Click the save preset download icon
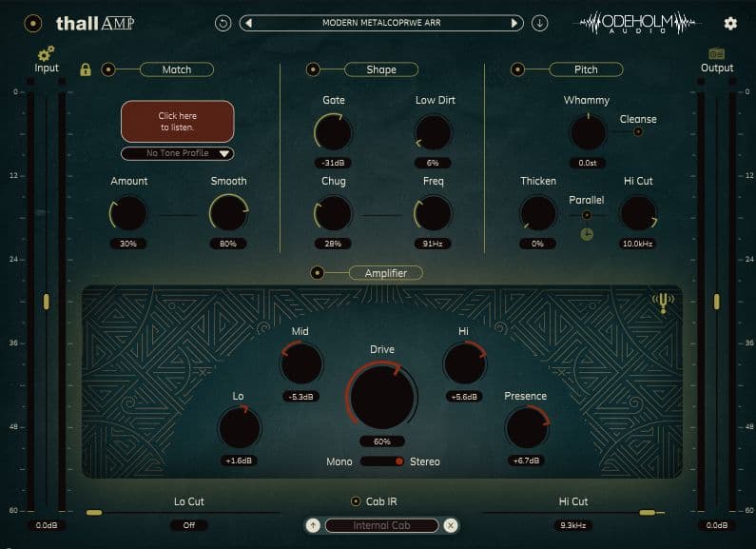Image resolution: width=756 pixels, height=549 pixels. pos(539,23)
